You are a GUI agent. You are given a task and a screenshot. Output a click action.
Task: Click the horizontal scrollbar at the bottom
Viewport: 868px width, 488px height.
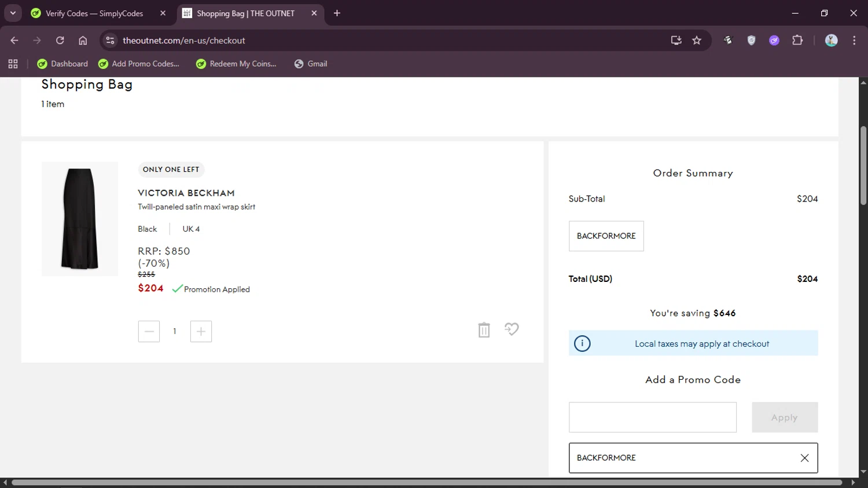[426, 482]
